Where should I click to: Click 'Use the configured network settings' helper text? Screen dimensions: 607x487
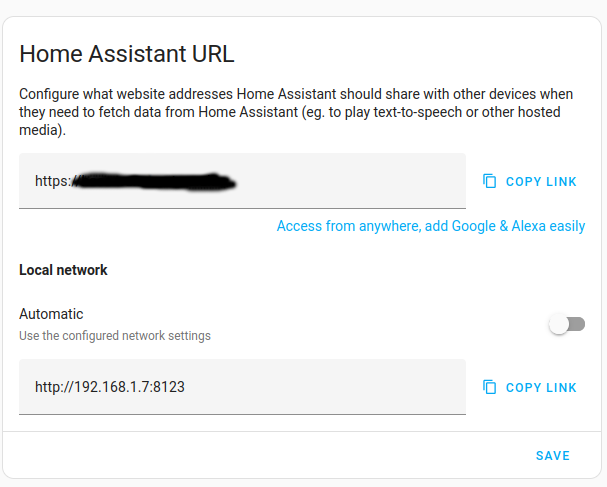click(115, 336)
